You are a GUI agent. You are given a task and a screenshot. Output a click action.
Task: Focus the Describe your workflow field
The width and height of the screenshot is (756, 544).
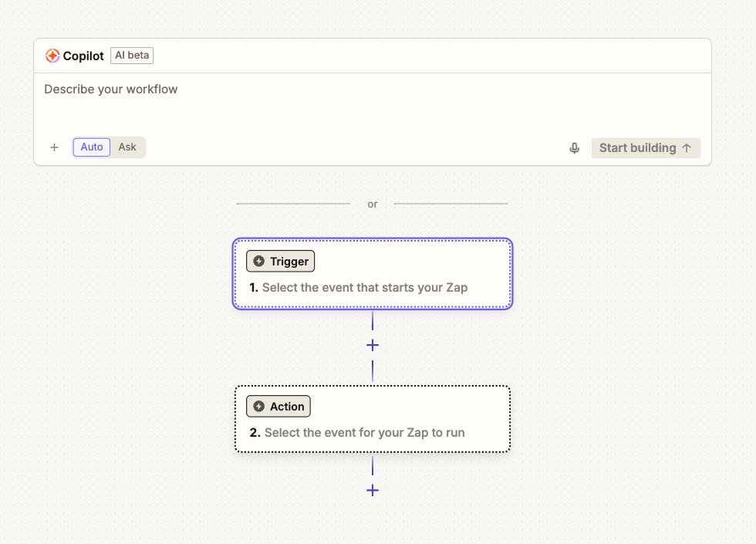point(370,100)
